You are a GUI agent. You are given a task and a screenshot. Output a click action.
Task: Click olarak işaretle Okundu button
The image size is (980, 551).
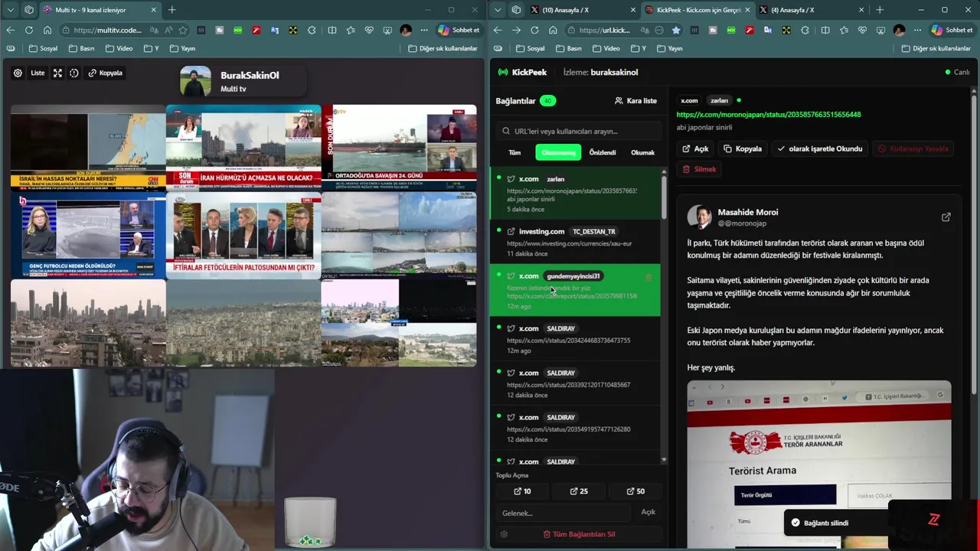tap(820, 148)
